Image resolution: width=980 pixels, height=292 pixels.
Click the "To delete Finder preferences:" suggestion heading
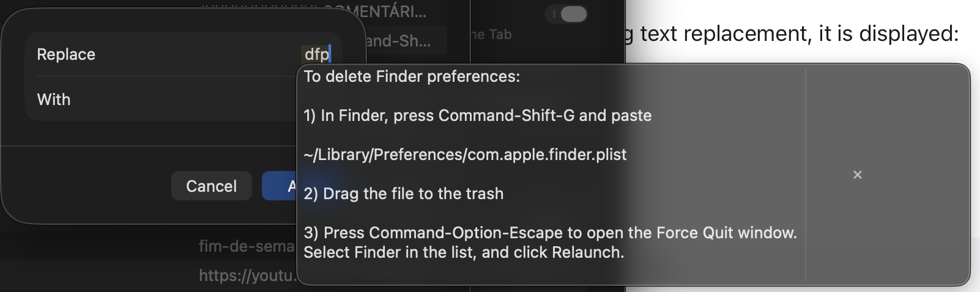(412, 76)
